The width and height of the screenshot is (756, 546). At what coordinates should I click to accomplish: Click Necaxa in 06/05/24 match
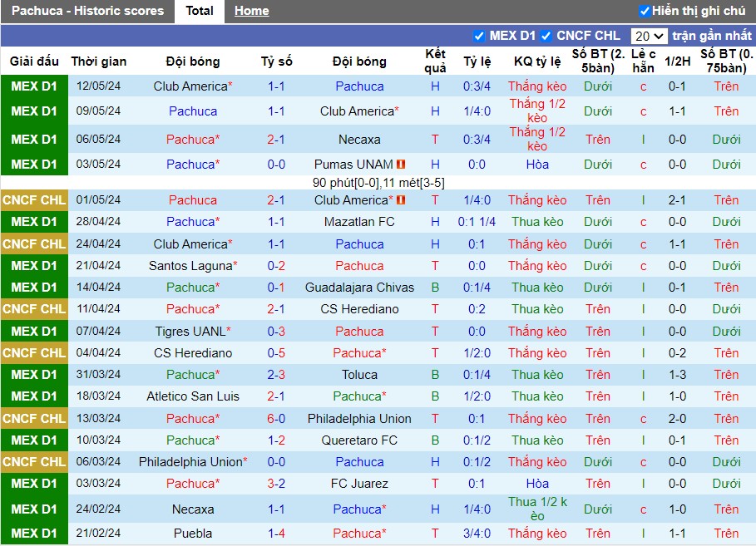[359, 140]
